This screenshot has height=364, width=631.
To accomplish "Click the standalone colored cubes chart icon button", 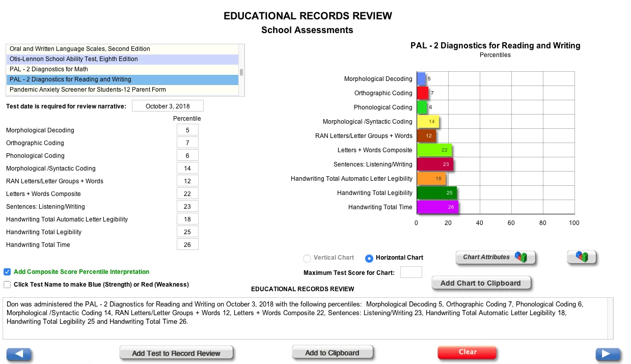I will 582,257.
